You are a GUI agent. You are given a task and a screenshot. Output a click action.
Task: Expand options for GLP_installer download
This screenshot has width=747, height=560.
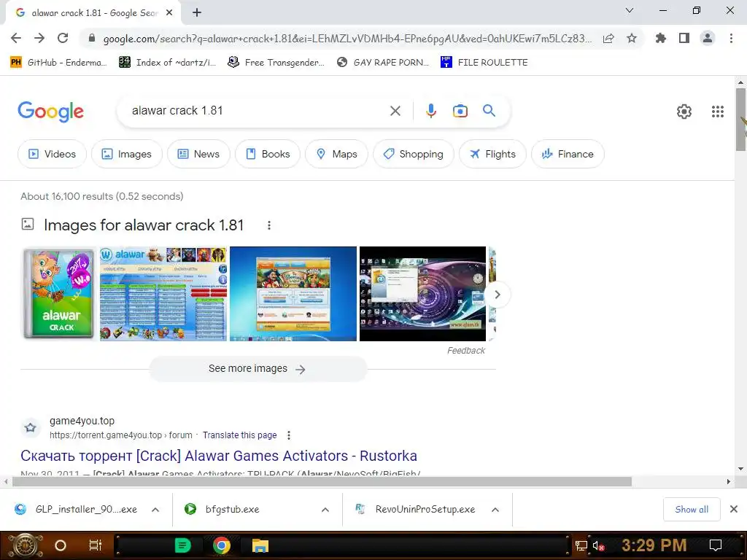pos(155,510)
